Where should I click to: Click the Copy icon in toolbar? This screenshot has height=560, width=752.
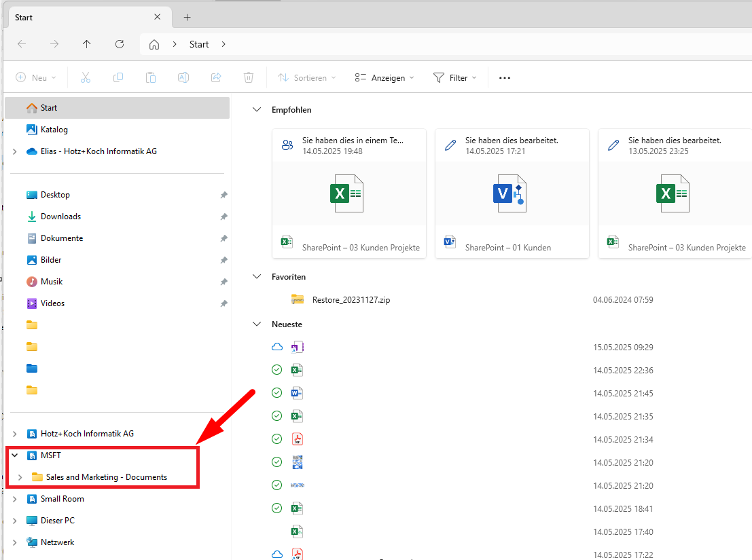[118, 78]
